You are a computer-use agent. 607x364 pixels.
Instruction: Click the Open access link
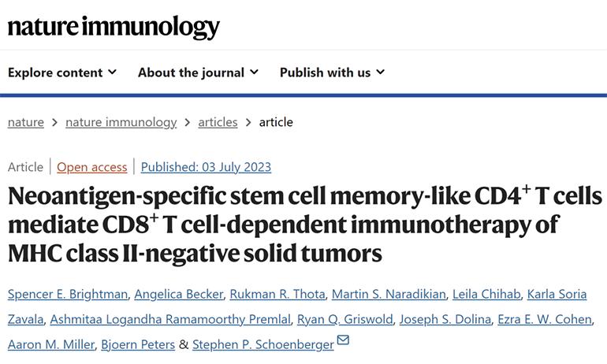[91, 167]
